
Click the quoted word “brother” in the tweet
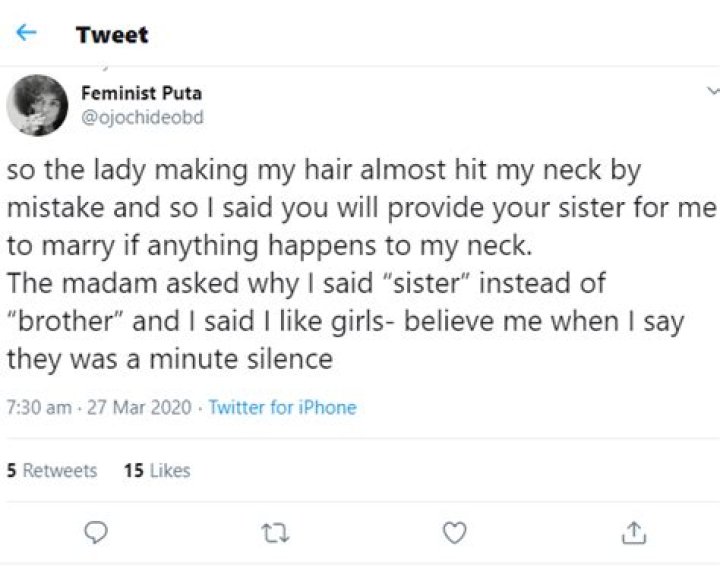point(61,321)
